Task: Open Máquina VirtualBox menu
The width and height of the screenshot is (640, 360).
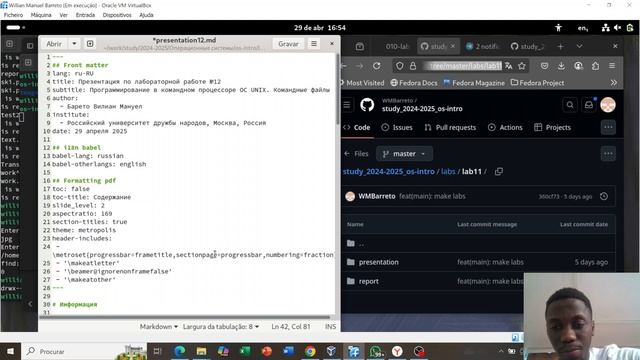Action: pos(41,15)
